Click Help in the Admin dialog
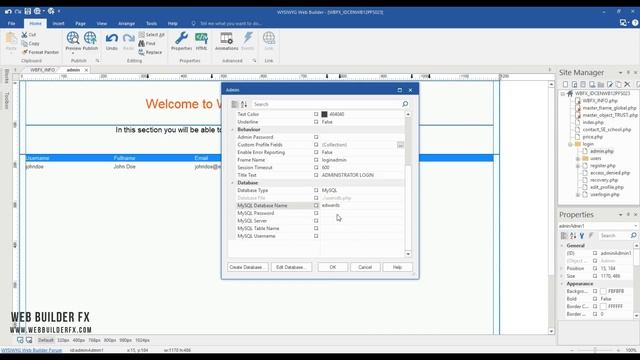 (397, 267)
